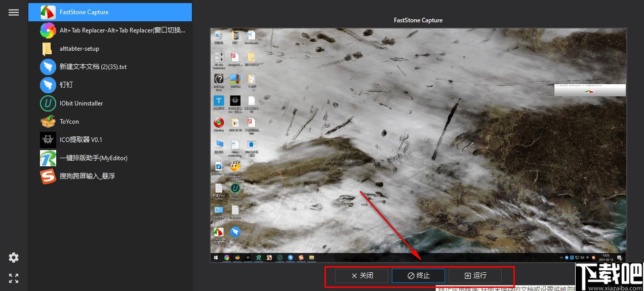The image size is (644, 291).
Task: Click the IObit Uninstaller green icon
Action: 48,103
